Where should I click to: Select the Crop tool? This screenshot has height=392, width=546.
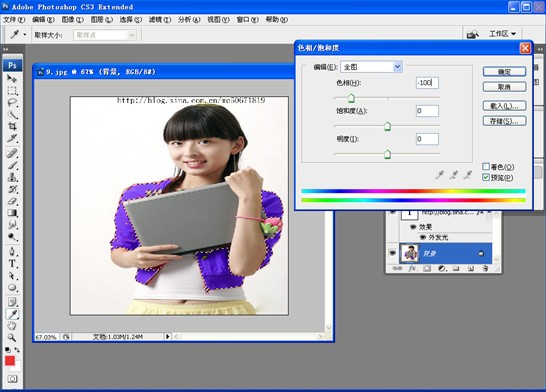click(12, 126)
